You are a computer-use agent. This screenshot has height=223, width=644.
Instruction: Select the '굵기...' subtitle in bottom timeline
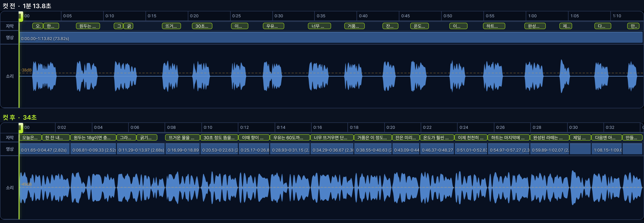[x=147, y=138]
